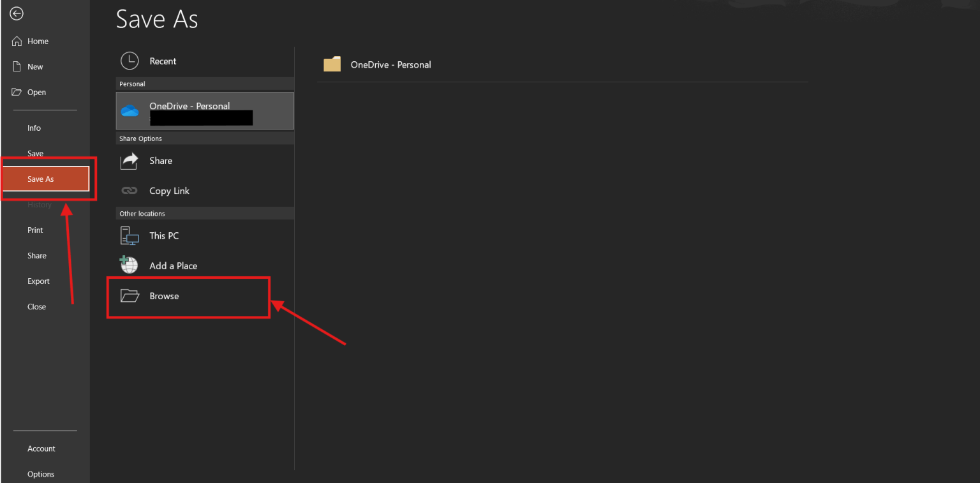980x483 pixels.
Task: Click the Recent clock icon
Action: point(130,61)
